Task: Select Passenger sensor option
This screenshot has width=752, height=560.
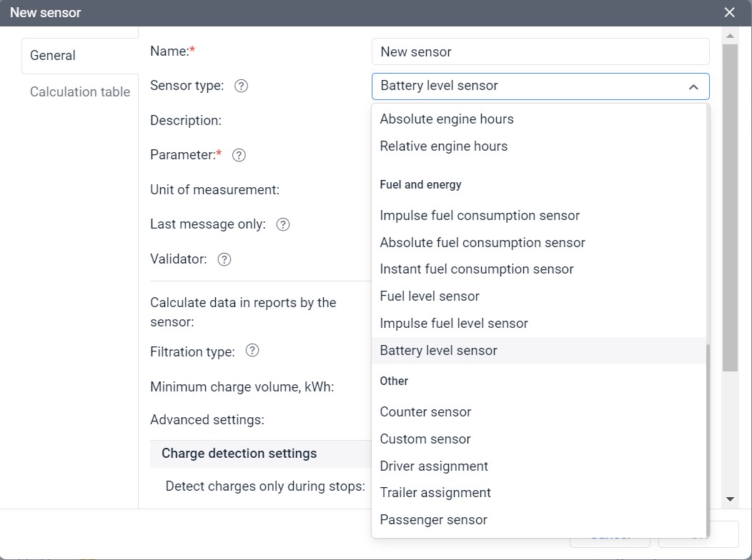Action: click(433, 520)
